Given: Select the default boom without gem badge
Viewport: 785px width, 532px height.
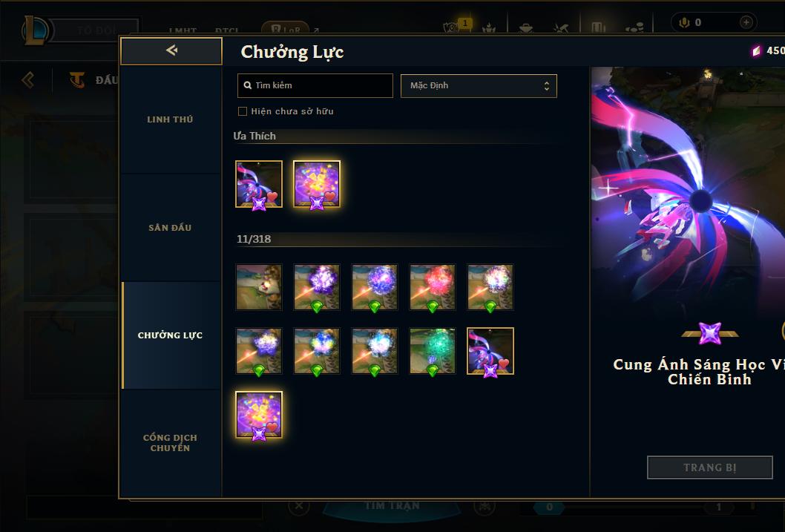Looking at the screenshot, I should point(259,287).
